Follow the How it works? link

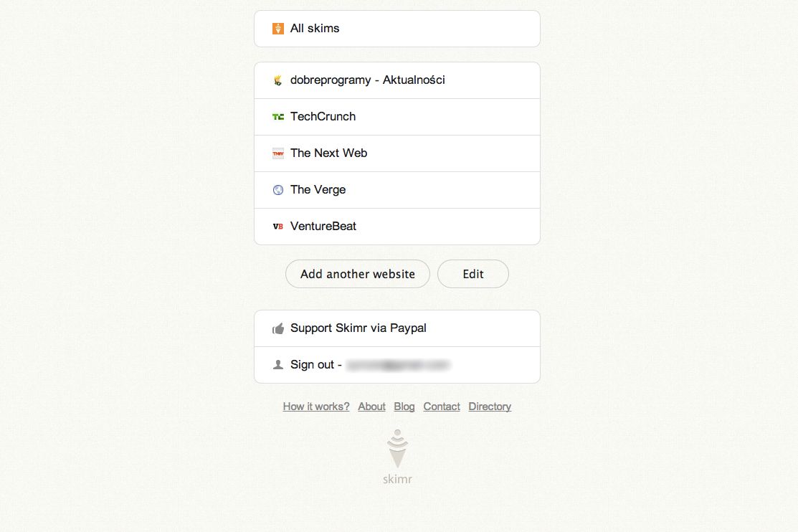click(x=316, y=407)
